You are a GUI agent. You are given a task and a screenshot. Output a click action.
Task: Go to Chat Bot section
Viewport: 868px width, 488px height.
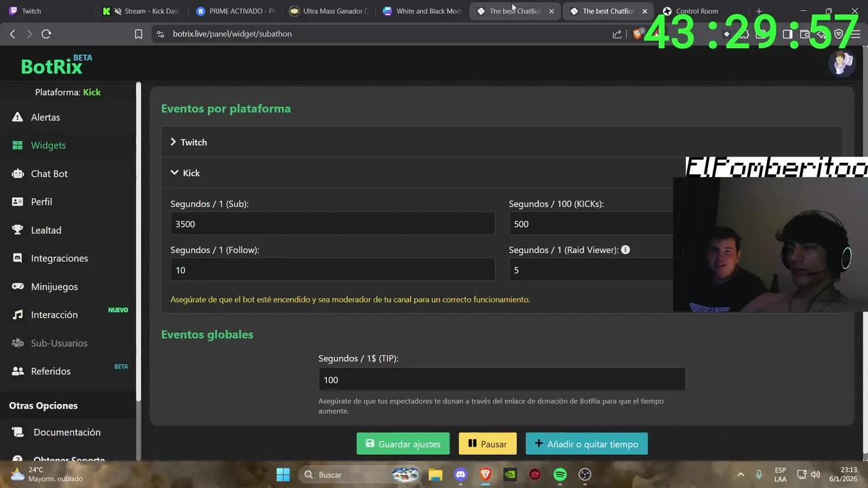[x=68, y=174]
